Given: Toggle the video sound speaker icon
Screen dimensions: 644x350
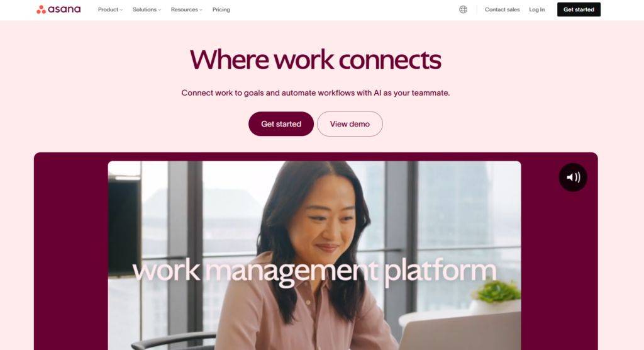Looking at the screenshot, I should click(x=573, y=178).
